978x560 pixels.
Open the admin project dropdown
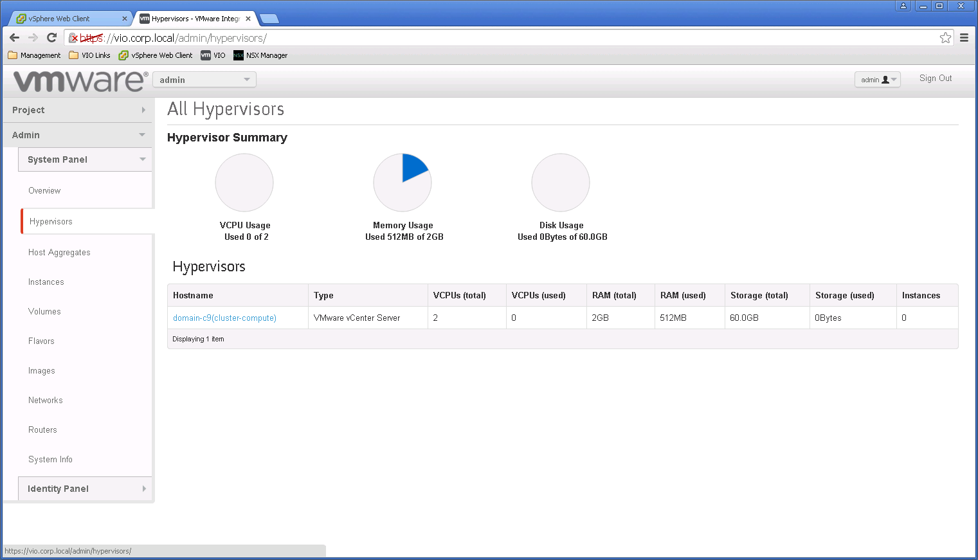click(x=204, y=80)
